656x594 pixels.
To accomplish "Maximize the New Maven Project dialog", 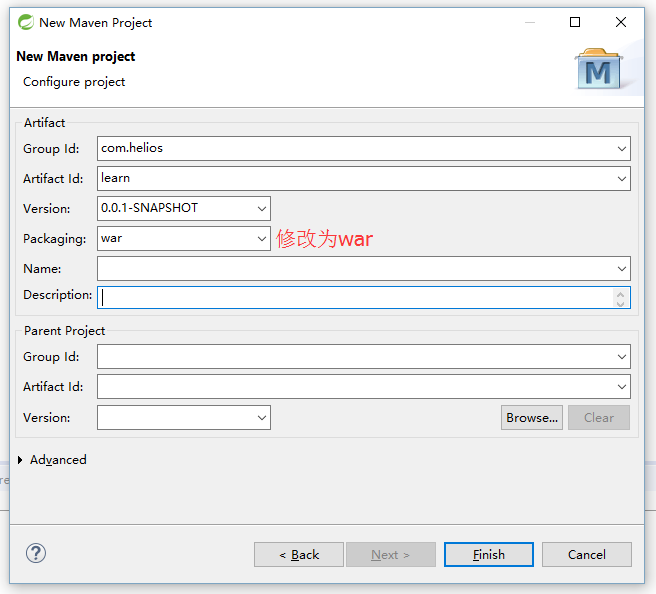I will pos(575,22).
